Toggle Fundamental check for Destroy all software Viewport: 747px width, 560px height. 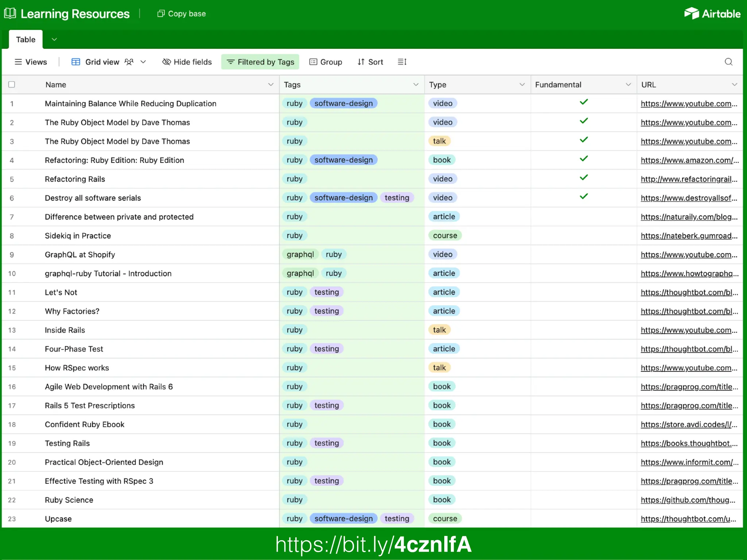(584, 197)
